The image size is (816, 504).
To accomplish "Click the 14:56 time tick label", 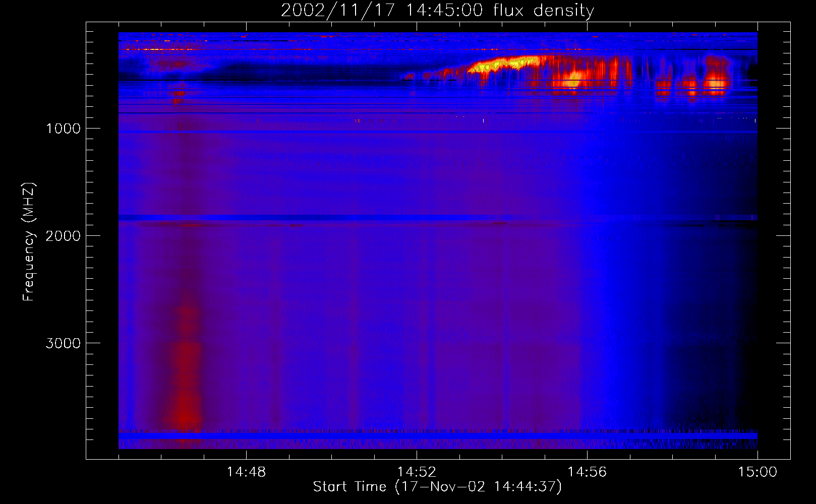I will [x=587, y=472].
